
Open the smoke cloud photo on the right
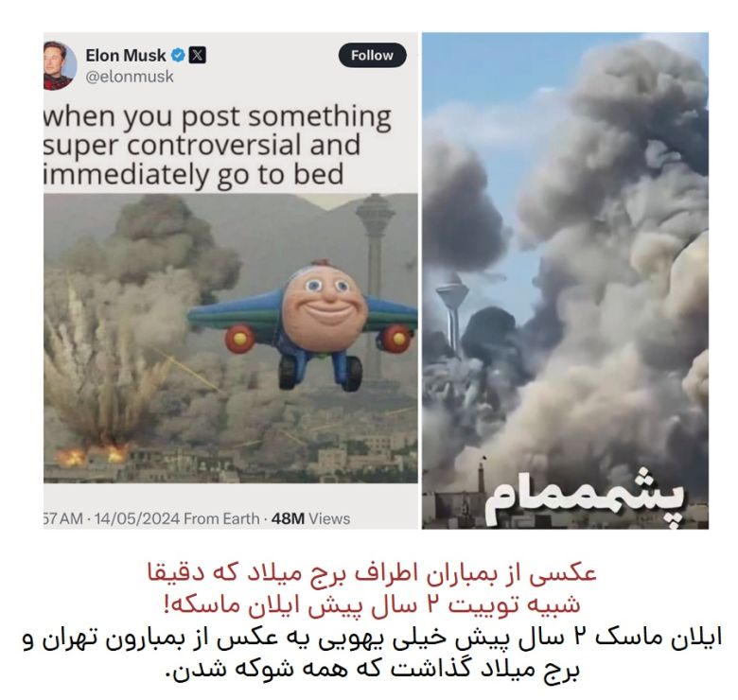point(565,281)
